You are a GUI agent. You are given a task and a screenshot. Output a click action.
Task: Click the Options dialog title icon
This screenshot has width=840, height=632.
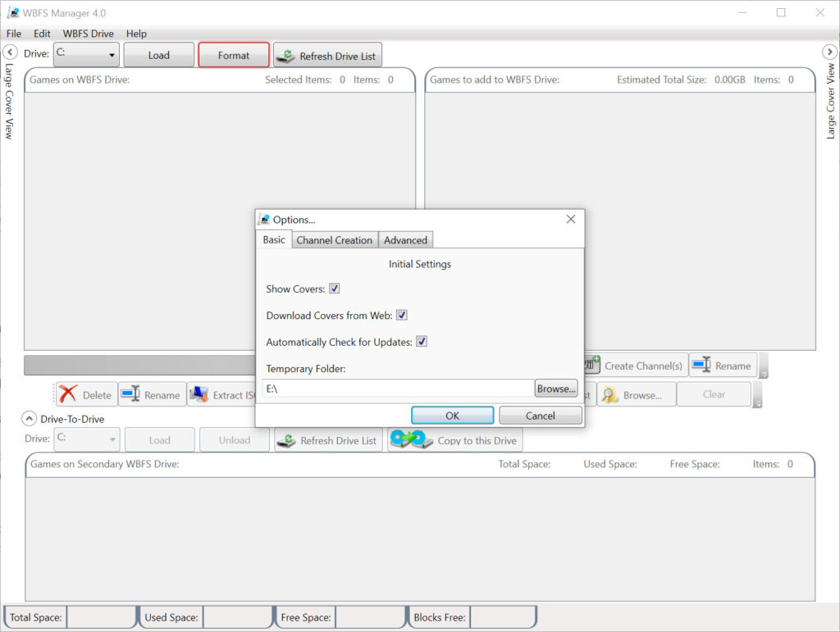264,220
